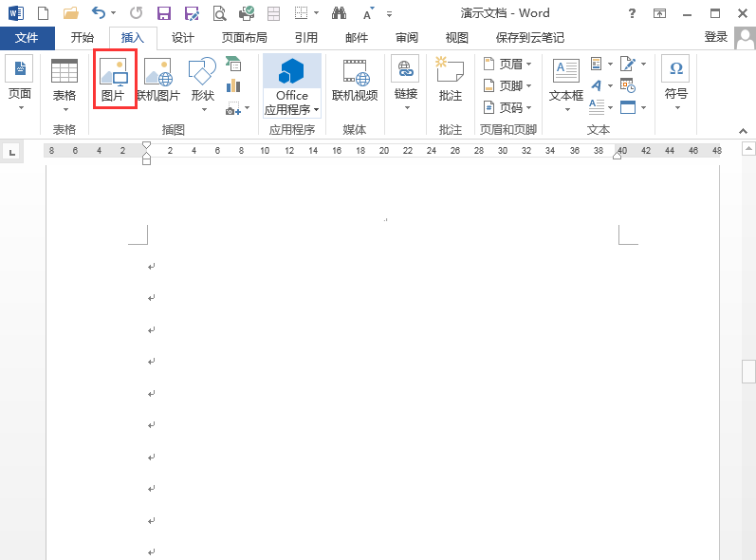Click the 登录 sign-in link
The width and height of the screenshot is (756, 560).
pos(715,37)
